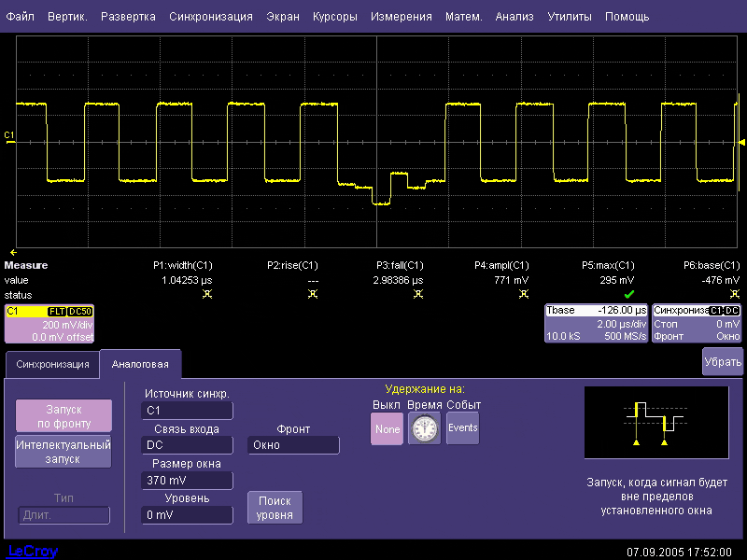Screen dimensions: 747x560
Task: Open the Связь входа DC dropdown
Action: coord(188,445)
